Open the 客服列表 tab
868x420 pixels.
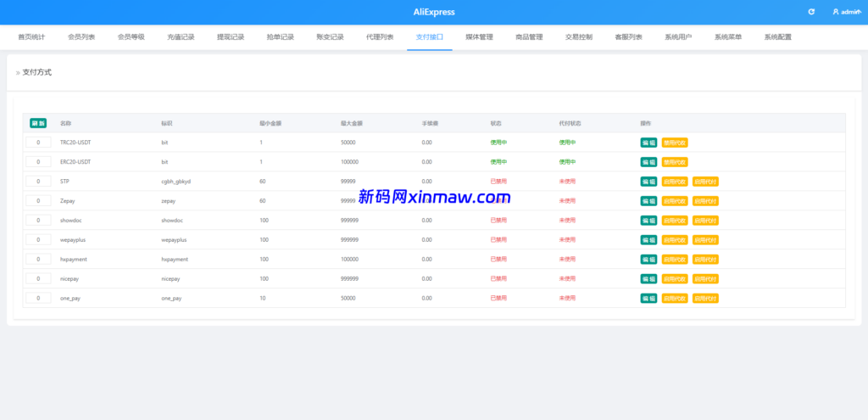[628, 37]
